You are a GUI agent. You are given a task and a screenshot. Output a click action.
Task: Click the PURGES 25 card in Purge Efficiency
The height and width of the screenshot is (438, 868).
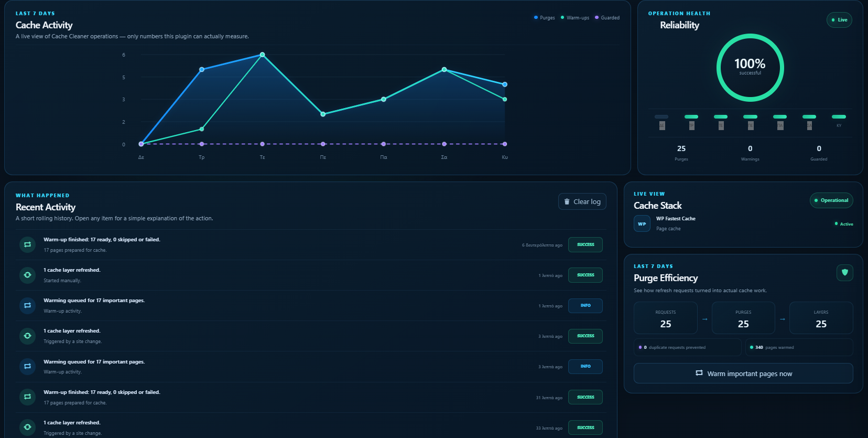[743, 318]
